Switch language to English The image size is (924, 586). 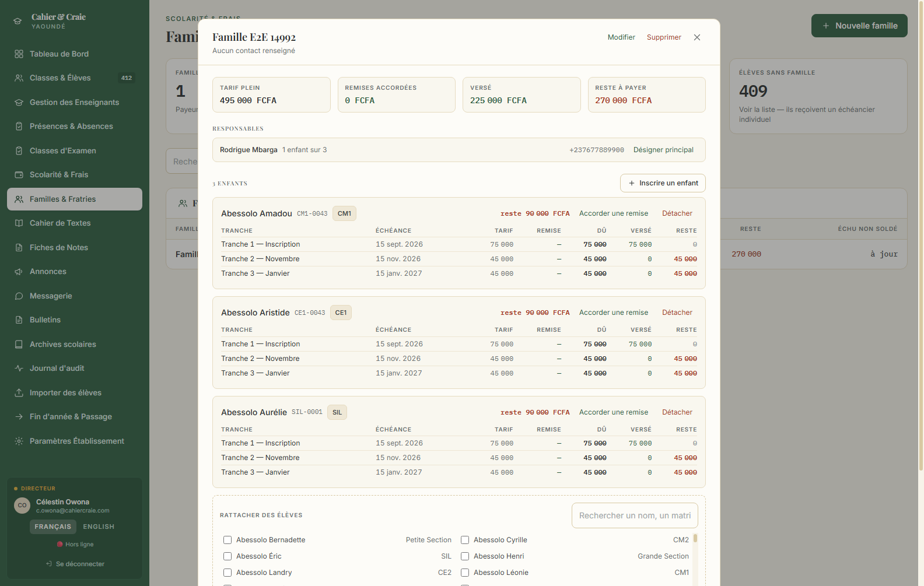point(99,527)
